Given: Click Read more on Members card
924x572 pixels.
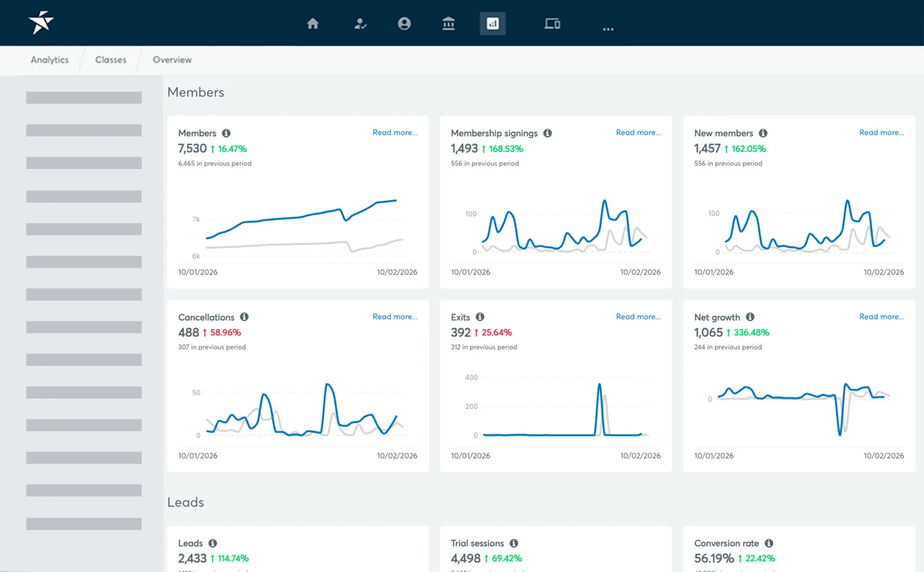Looking at the screenshot, I should (x=395, y=132).
